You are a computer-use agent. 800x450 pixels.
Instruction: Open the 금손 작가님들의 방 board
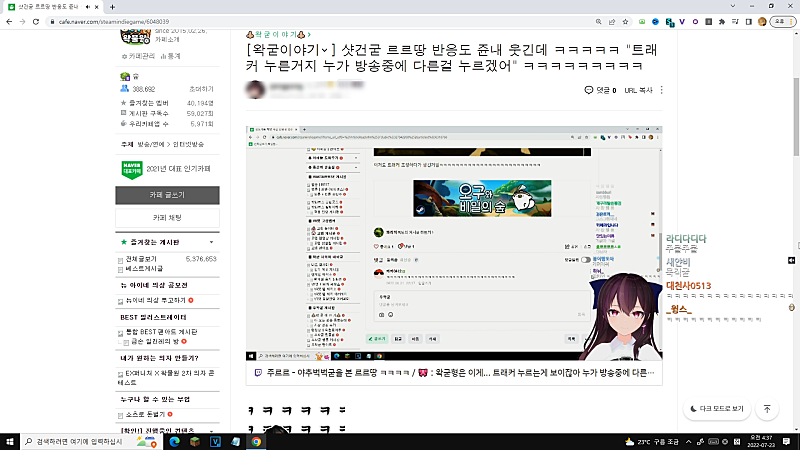coord(155,341)
